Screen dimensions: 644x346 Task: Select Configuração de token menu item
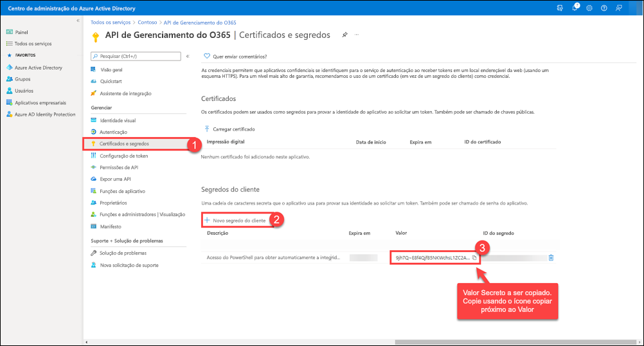[x=124, y=156]
